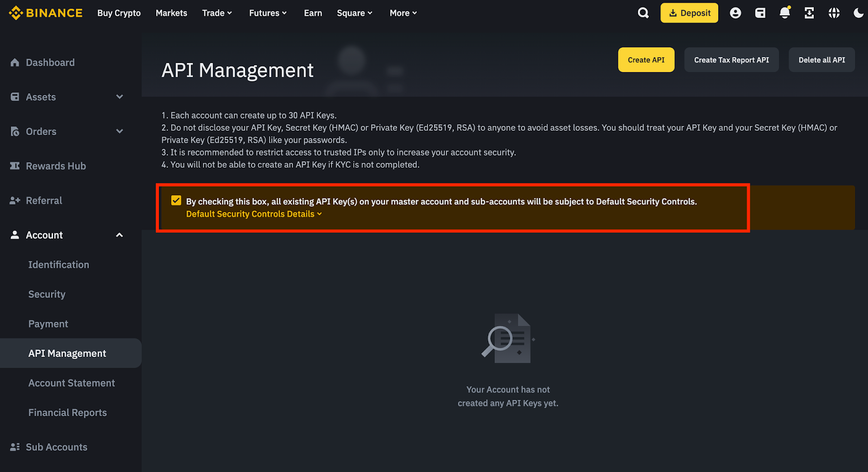
Task: Uncheck the Default Security Controls checkbox
Action: pyautogui.click(x=176, y=201)
